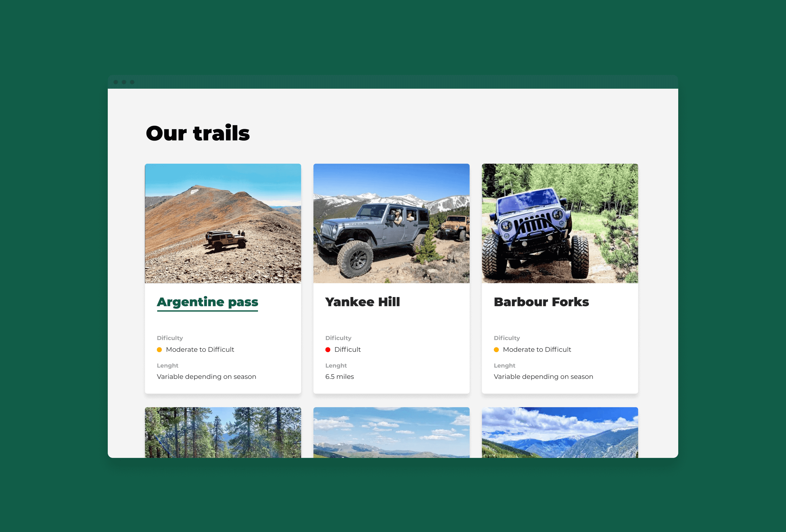The height and width of the screenshot is (532, 786).
Task: Click the third window control dot
Action: pyautogui.click(x=132, y=82)
